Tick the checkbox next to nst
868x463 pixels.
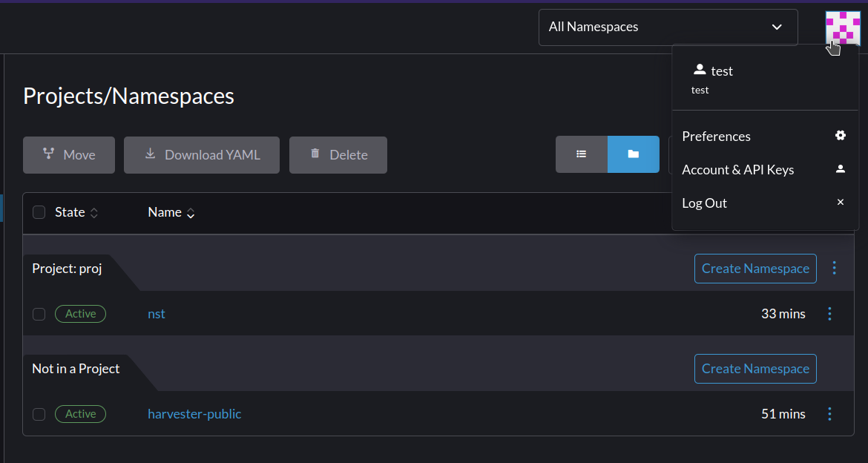click(x=39, y=314)
